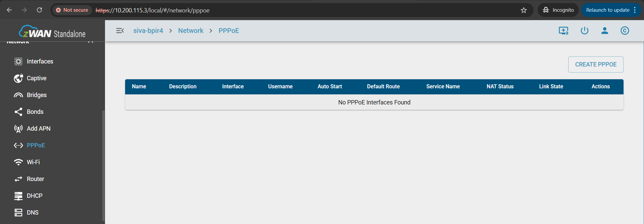
Task: Click the Bonds share icon
Action: point(18,112)
